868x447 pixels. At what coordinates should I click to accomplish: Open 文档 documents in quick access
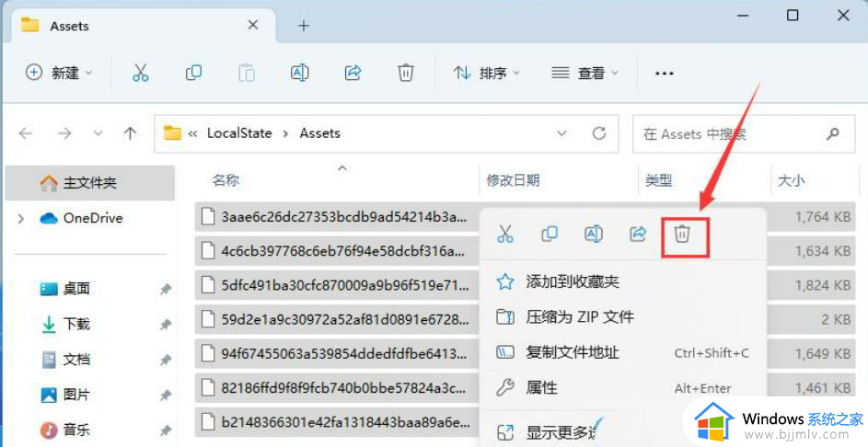[65, 359]
